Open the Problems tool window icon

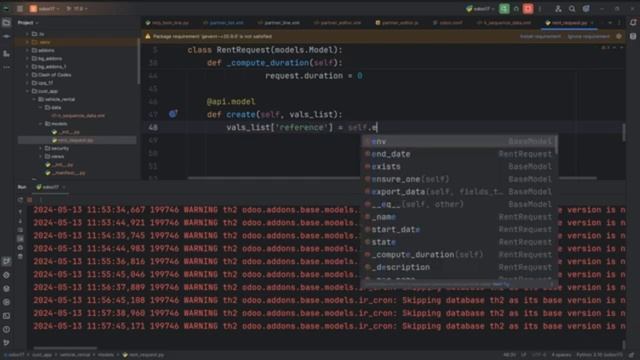[x=6, y=329]
